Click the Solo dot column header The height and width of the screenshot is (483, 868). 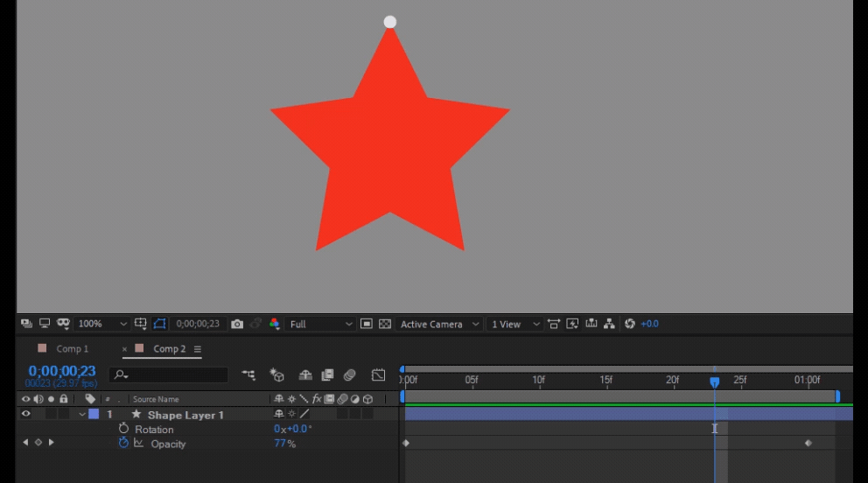(51, 399)
